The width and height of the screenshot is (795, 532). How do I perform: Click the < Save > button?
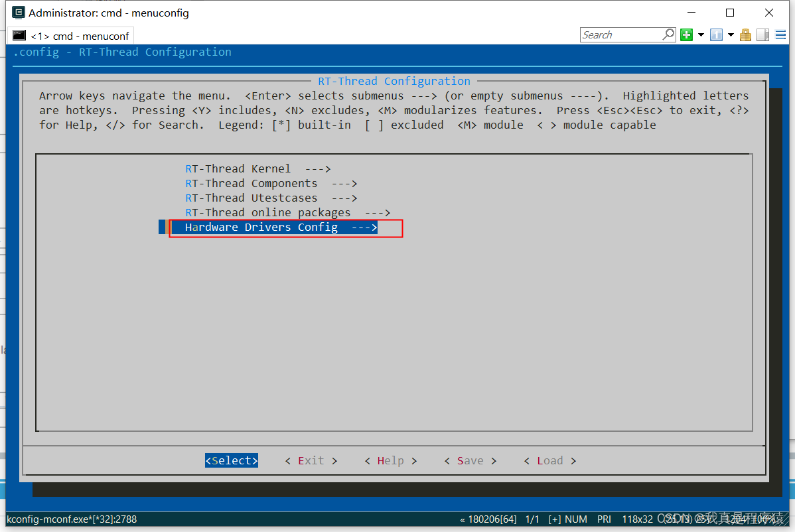pos(470,460)
